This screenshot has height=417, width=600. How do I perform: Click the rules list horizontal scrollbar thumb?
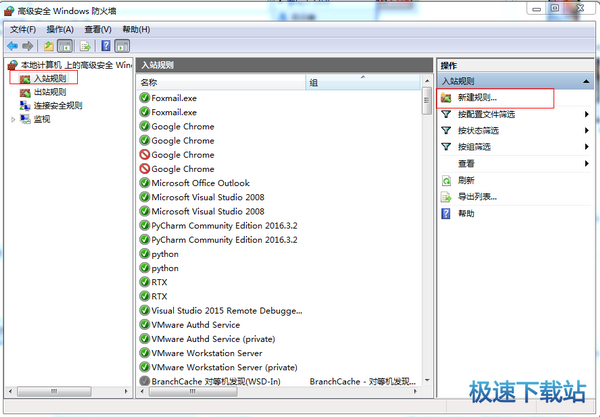[x=193, y=392]
